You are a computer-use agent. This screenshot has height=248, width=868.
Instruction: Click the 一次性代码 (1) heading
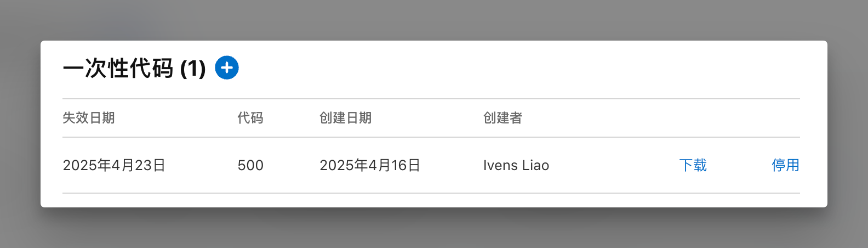click(x=134, y=69)
